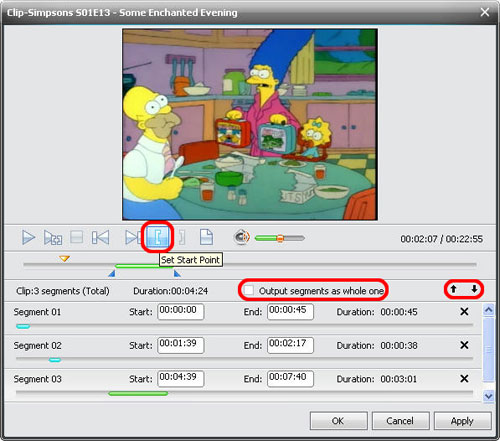Click Segment 02 End time field
Viewport: 500px width, 441px height.
click(290, 345)
